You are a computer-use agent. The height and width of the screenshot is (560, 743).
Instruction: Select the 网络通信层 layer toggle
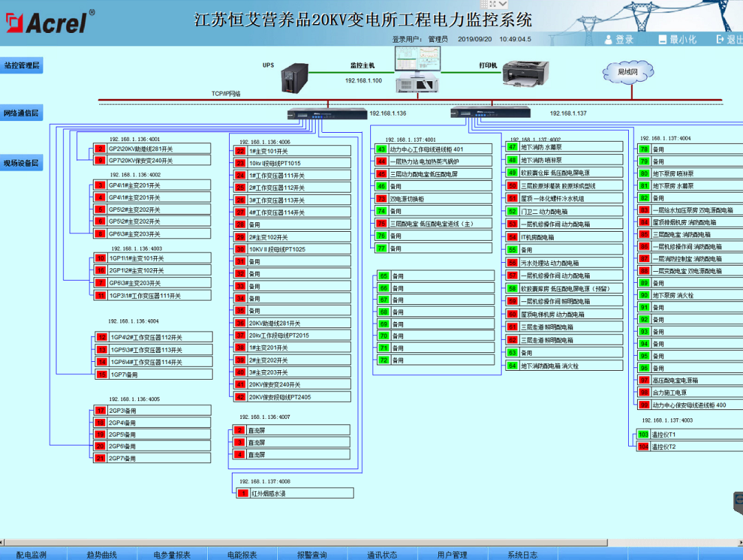click(21, 111)
